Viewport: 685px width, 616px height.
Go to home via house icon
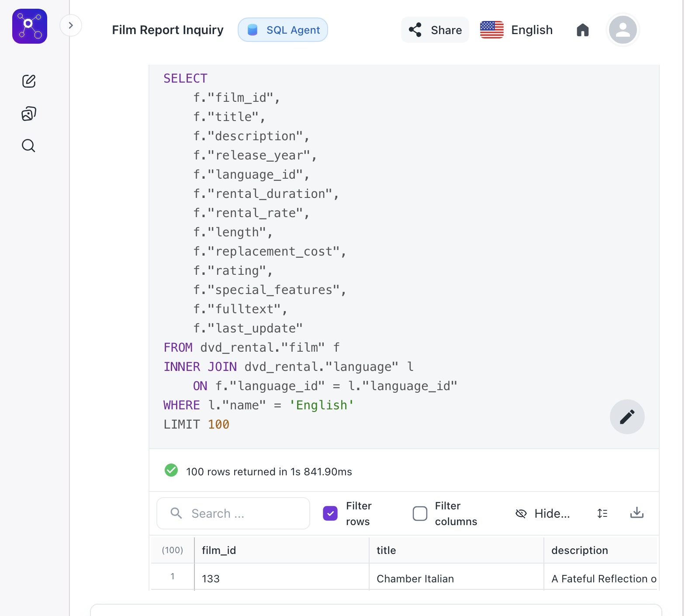click(582, 30)
